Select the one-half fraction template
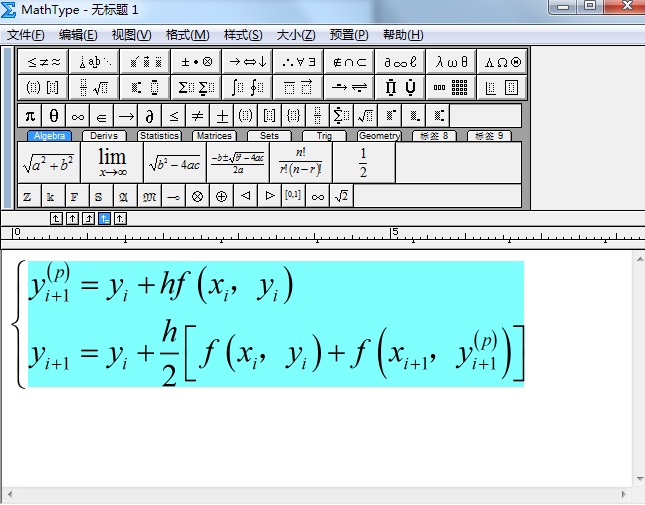 click(363, 162)
